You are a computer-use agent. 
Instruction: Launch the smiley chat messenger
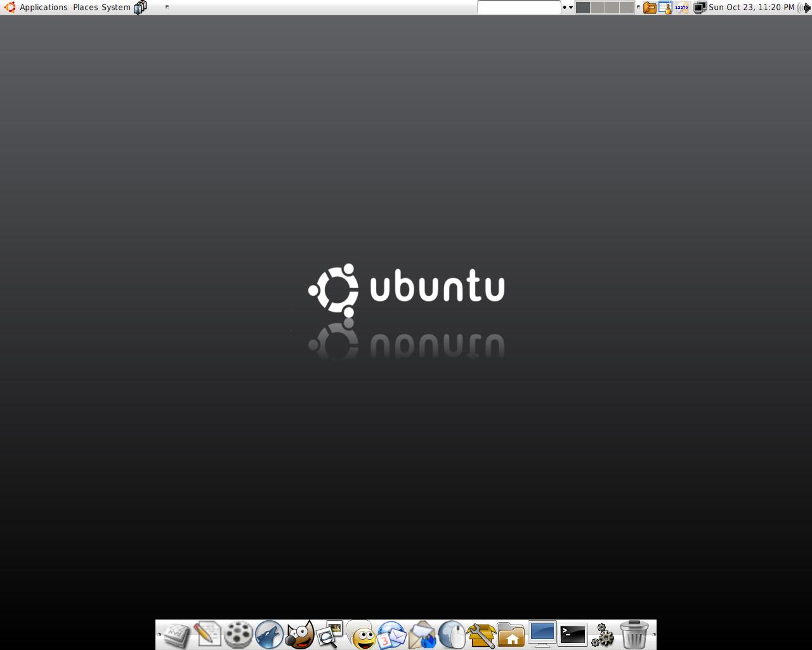point(360,635)
